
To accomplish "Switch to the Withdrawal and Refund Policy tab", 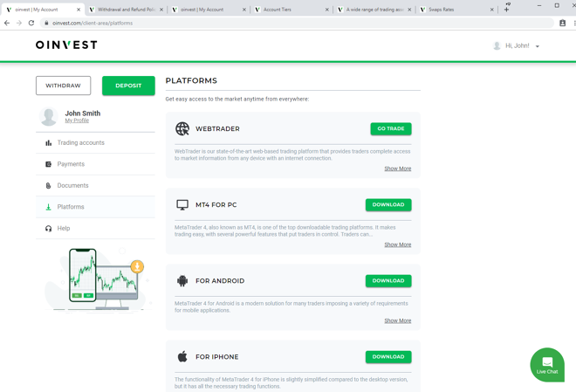I will tap(126, 10).
